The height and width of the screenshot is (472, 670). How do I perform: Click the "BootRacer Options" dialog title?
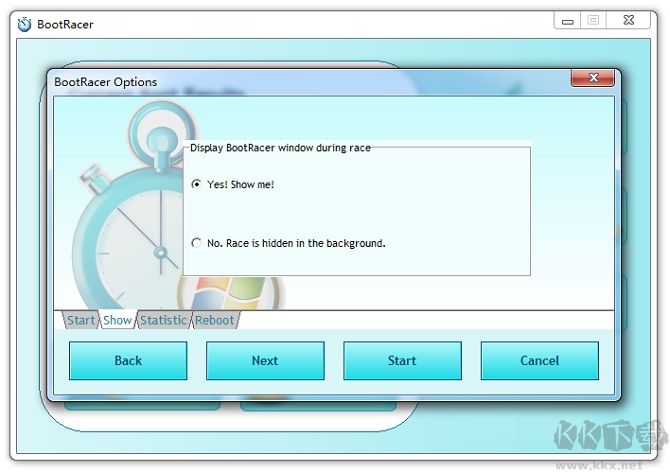tap(106, 82)
